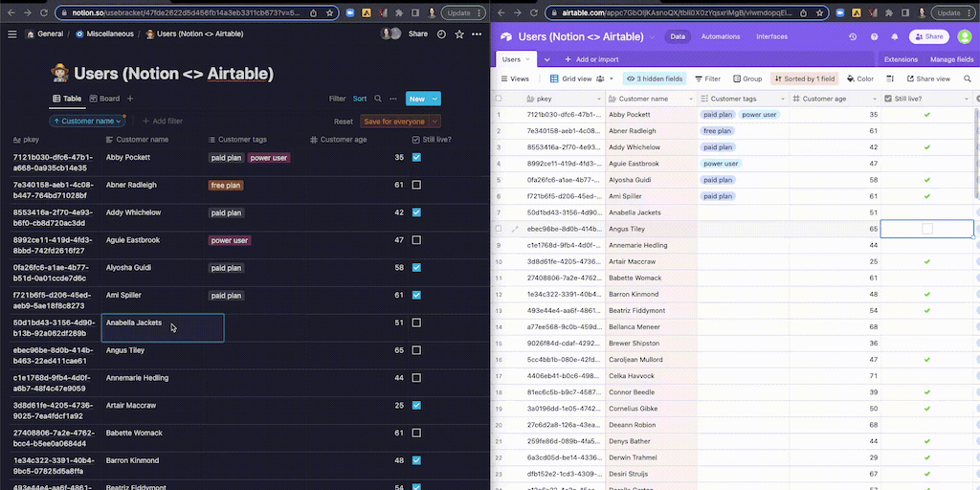
Task: Open the Notion sidebar hamburger menu
Action: tap(12, 33)
